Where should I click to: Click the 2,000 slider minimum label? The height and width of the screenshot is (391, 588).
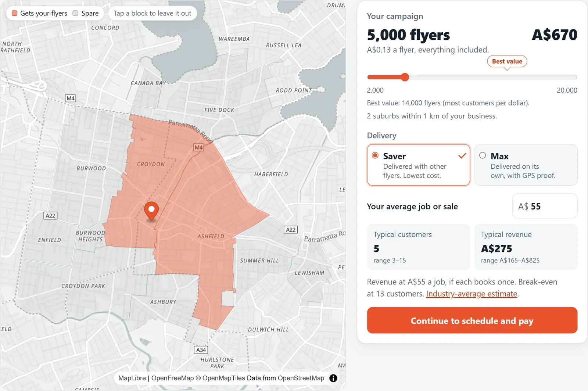[375, 90]
